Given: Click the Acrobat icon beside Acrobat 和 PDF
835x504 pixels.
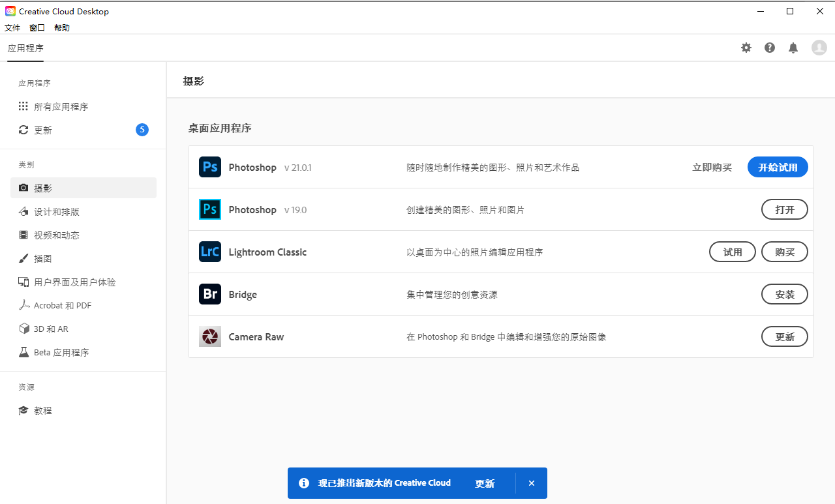Looking at the screenshot, I should 23,305.
